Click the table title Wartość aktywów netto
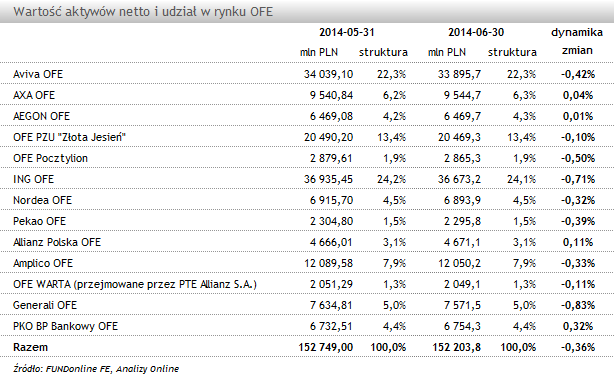Image resolution: width=614 pixels, height=379 pixels. [143, 12]
